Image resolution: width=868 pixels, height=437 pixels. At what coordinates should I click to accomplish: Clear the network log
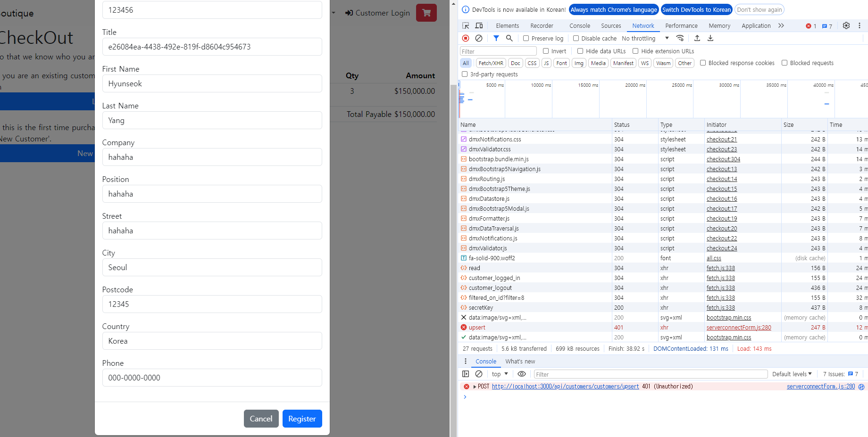479,38
